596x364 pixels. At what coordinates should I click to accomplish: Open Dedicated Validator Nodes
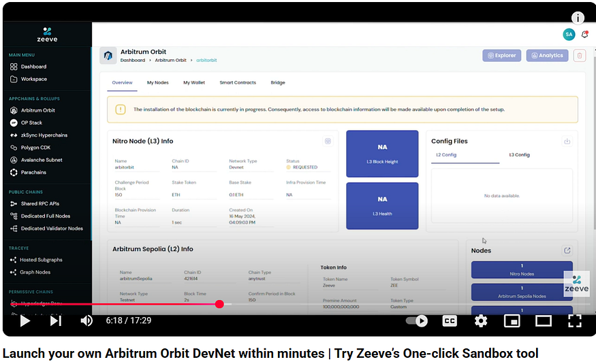click(46, 229)
